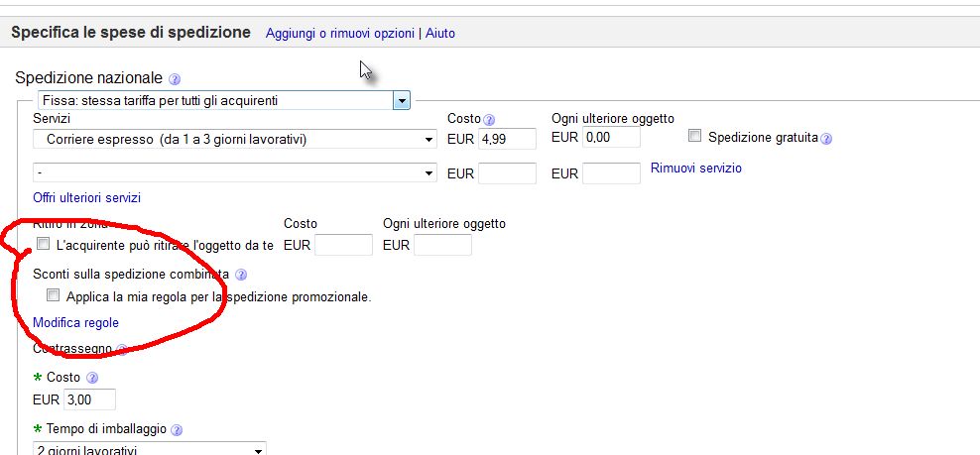This screenshot has width=980, height=455.
Task: Open the Modifica regole link
Action: pyautogui.click(x=75, y=323)
